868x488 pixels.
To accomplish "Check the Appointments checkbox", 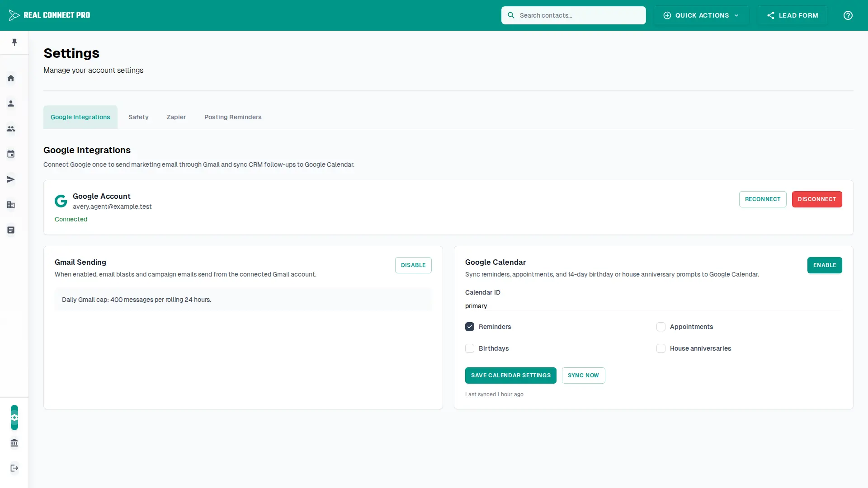I will [x=661, y=327].
